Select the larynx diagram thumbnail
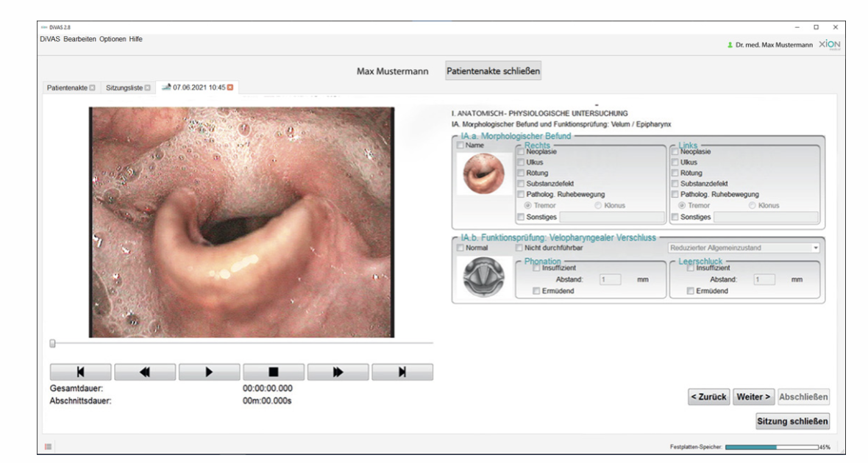The width and height of the screenshot is (868, 463). (483, 277)
